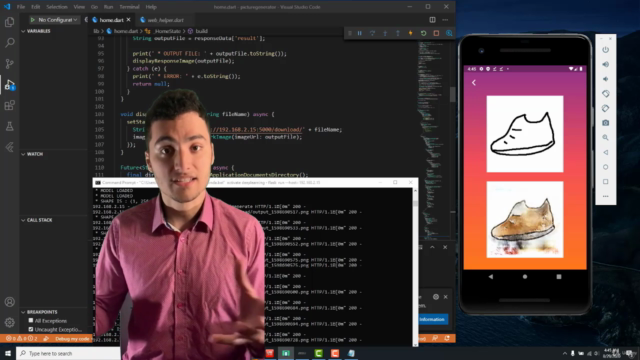The image size is (640, 360).
Task: Click emulator power button
Action: click(x=606, y=50)
